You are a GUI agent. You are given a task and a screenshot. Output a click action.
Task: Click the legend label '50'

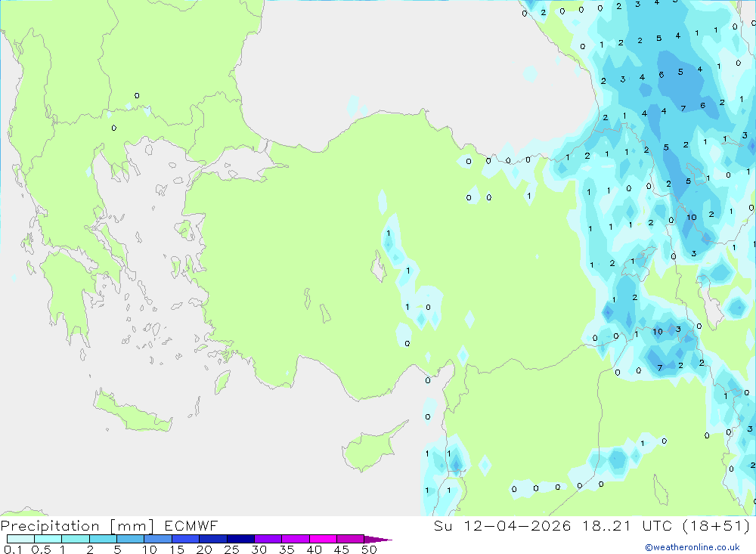coord(370,549)
